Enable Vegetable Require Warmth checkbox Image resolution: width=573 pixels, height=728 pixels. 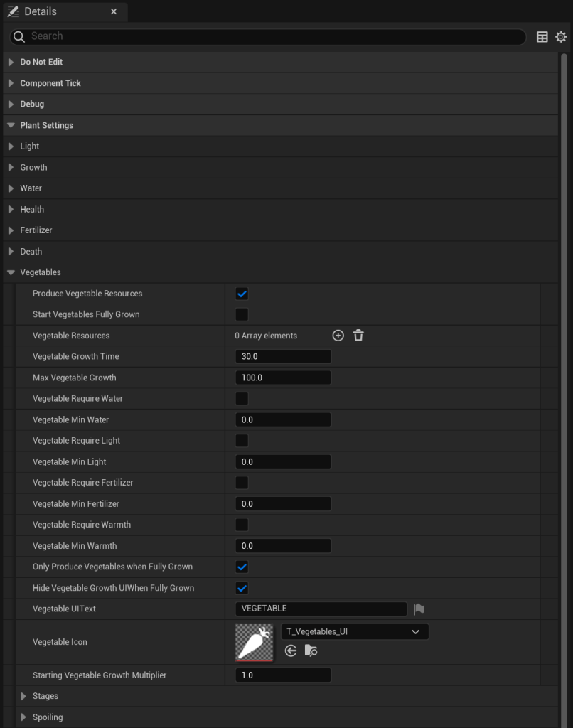(242, 525)
